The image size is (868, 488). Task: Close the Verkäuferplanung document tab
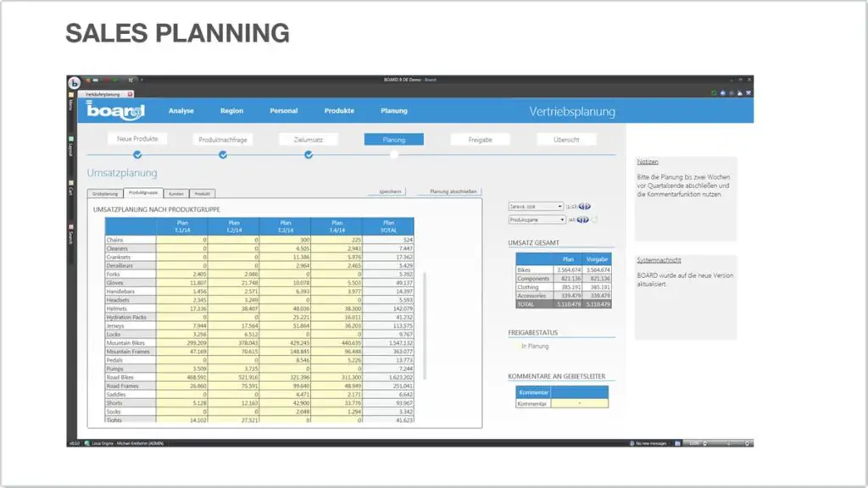point(130,94)
